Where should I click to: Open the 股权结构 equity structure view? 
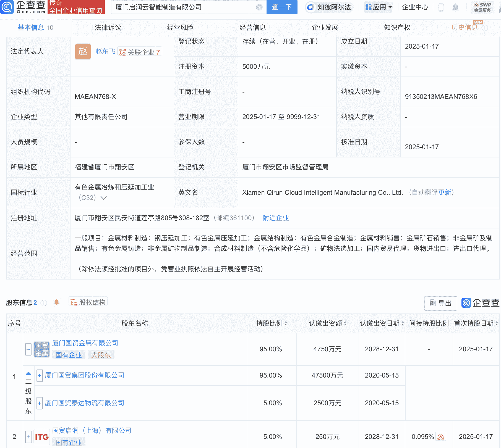pos(88,302)
